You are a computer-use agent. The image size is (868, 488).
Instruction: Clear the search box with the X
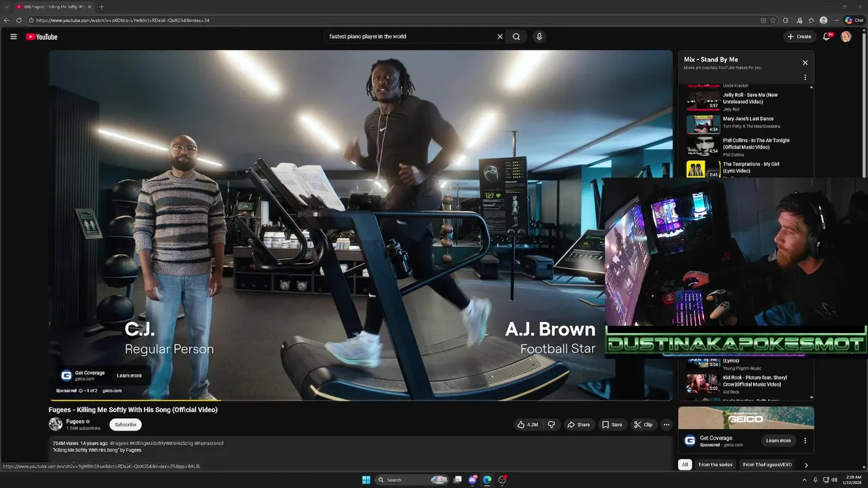[x=500, y=37]
